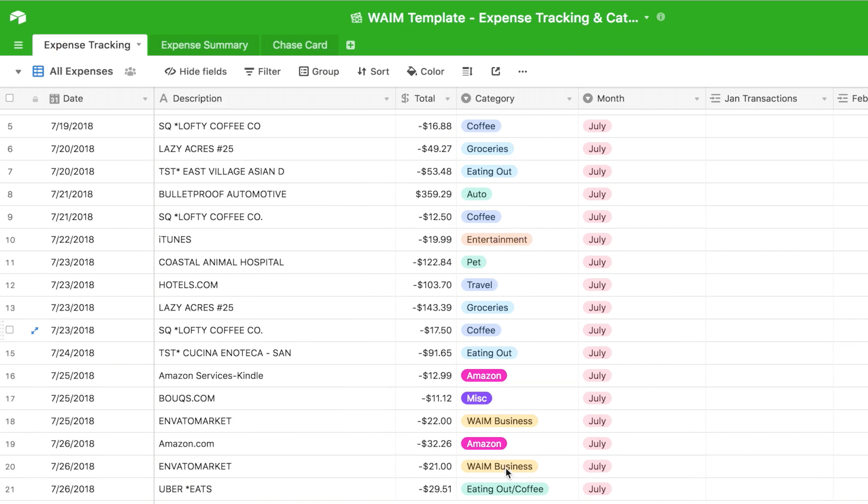Open the Color options button
Image resolution: width=868 pixels, height=504 pixels.
tap(426, 71)
